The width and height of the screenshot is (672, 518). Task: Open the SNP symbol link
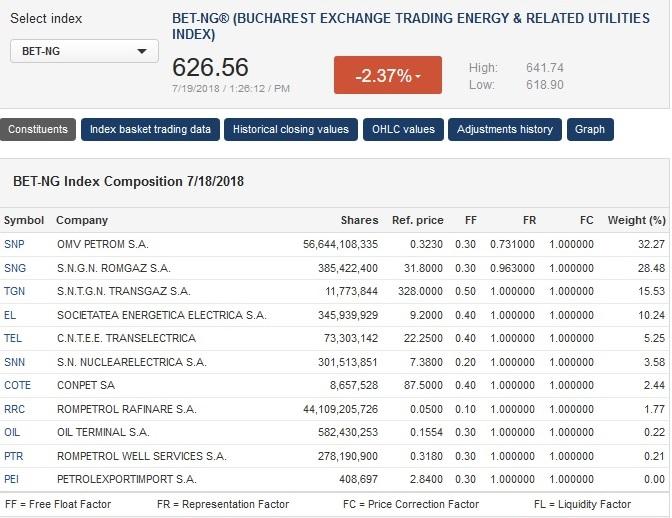(14, 244)
